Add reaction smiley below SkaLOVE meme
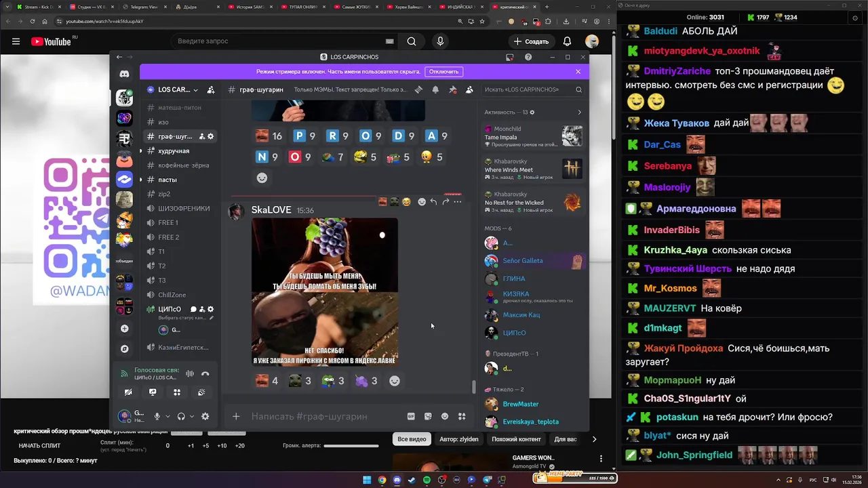Screen dimensions: 868x488 [394, 381]
